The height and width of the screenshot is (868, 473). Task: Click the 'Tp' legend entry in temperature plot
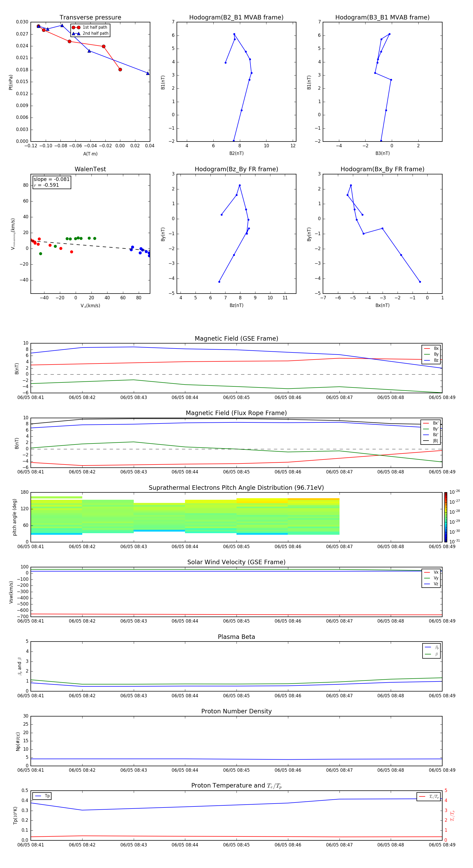pyautogui.click(x=42, y=796)
